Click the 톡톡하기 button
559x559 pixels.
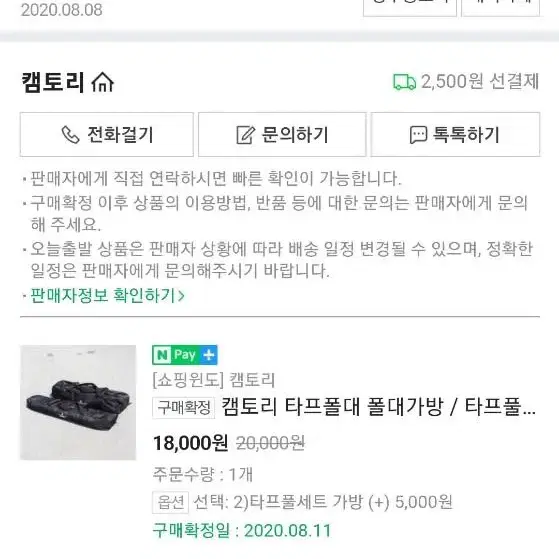point(455,134)
